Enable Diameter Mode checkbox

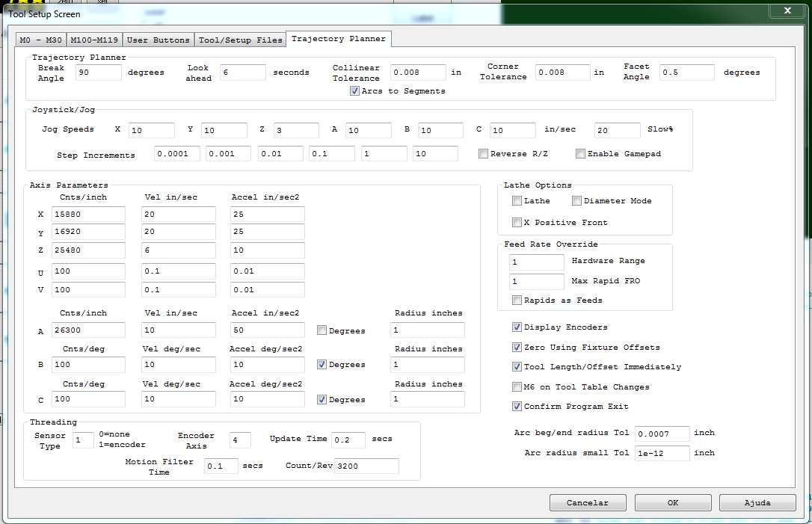pyautogui.click(x=576, y=201)
